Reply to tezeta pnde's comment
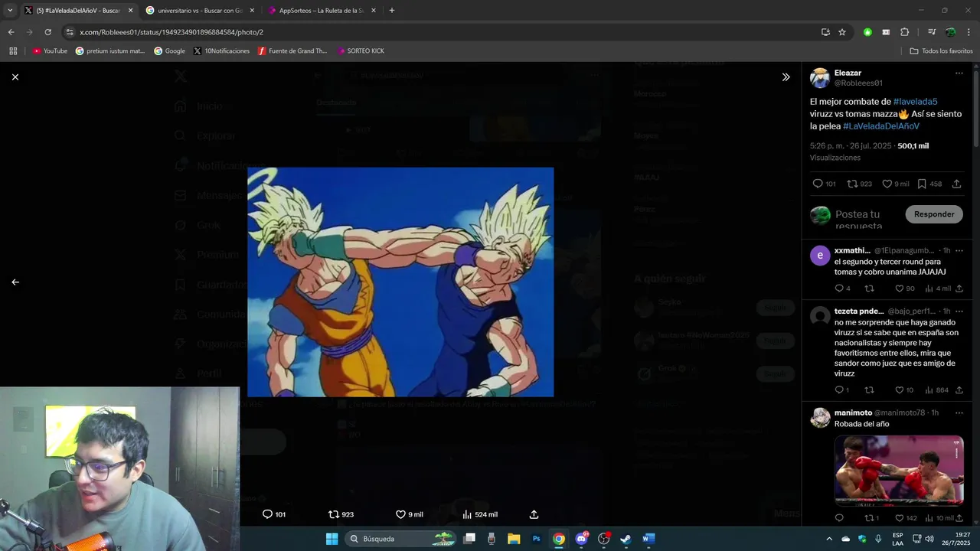The height and width of the screenshot is (551, 980). pyautogui.click(x=841, y=390)
